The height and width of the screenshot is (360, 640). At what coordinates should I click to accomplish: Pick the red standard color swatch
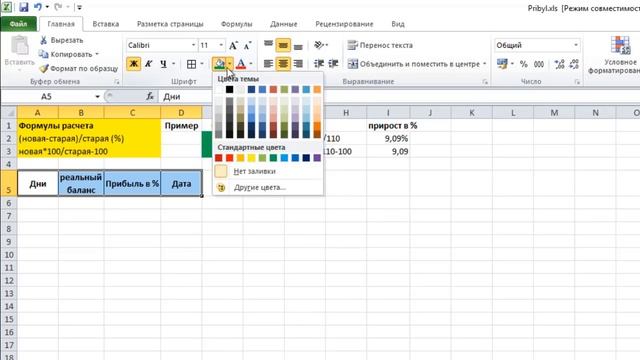click(229, 158)
